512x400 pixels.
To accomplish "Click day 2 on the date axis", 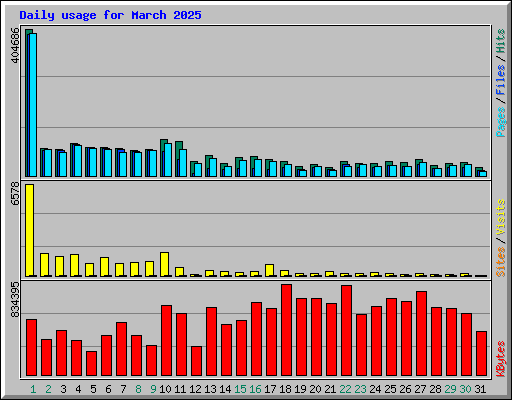I will tap(48, 389).
